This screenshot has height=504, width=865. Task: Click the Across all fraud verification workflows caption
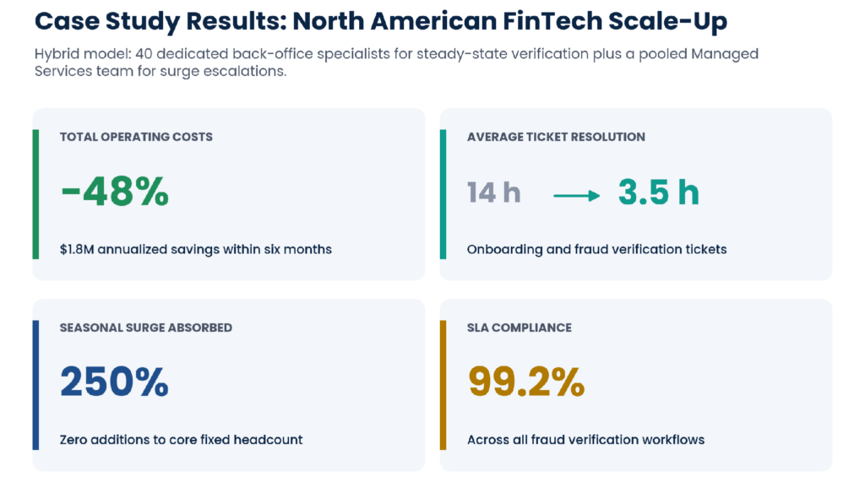point(586,440)
